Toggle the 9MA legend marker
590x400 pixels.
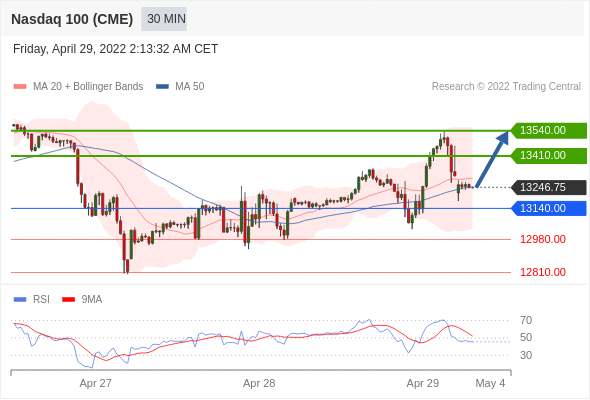68,300
